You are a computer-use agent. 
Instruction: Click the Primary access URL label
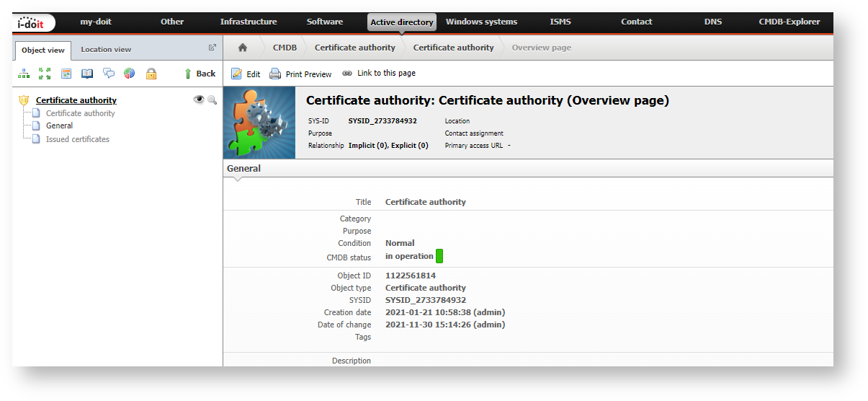point(473,146)
